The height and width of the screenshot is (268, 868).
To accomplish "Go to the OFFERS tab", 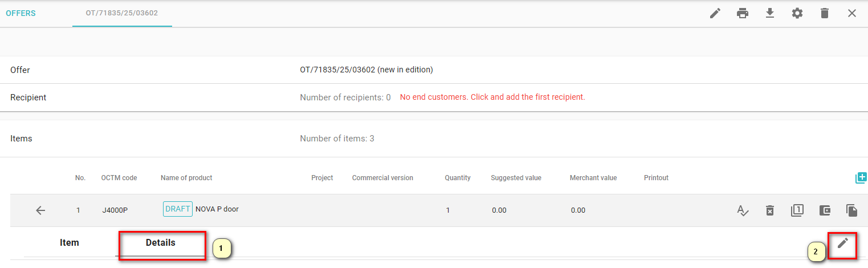I will point(21,13).
